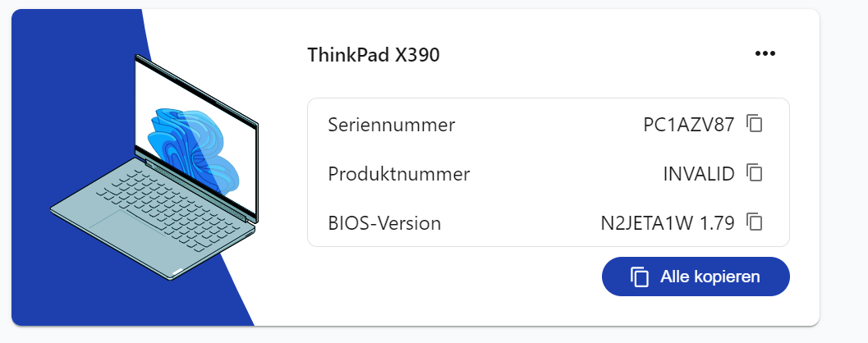The image size is (868, 343).
Task: Click the Produktnummer label
Action: click(x=399, y=174)
